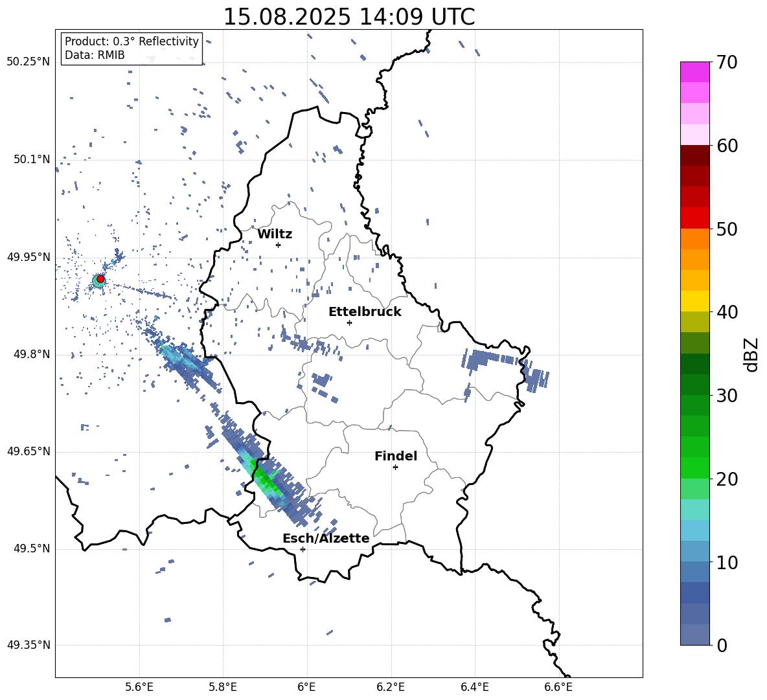Click the green reflectivity core on southwest border
The height and width of the screenshot is (700, 767).
(265, 478)
